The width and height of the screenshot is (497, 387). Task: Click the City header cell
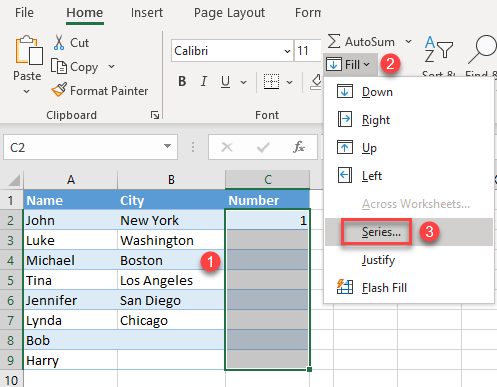[171, 200]
